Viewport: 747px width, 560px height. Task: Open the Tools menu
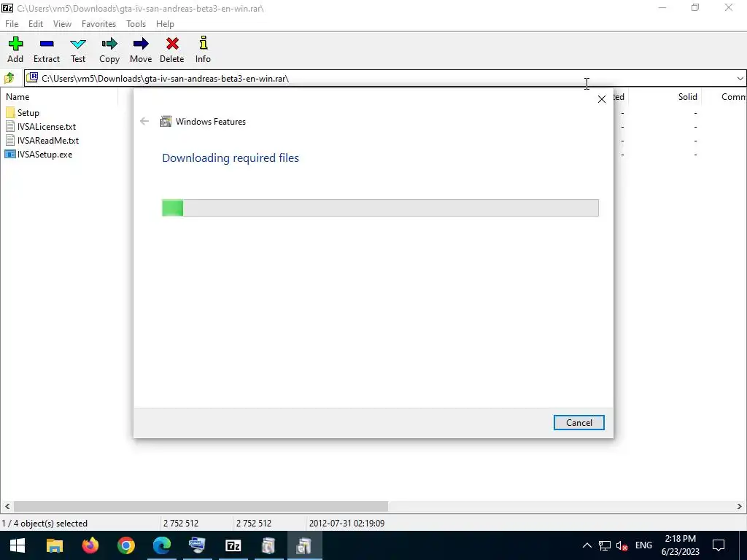click(x=136, y=24)
